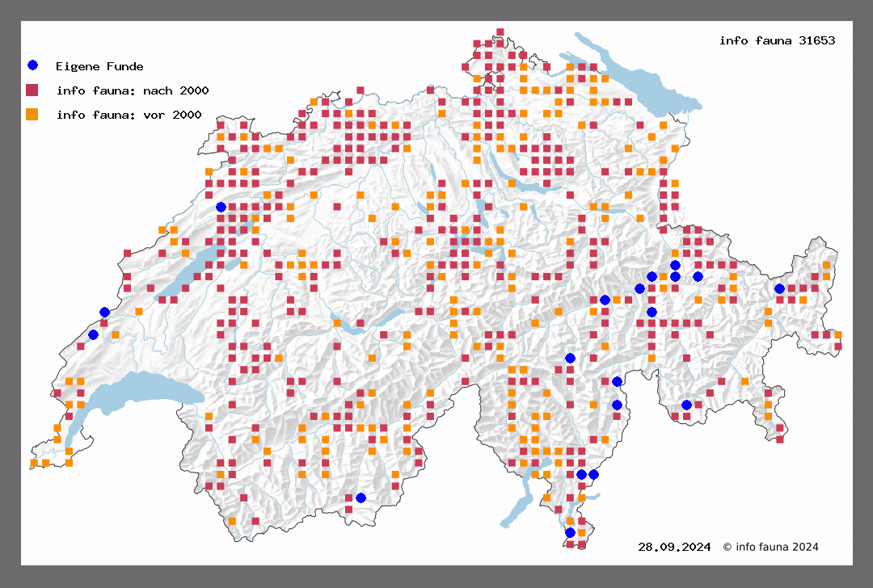Click the easternmost blue dot on map
This screenshot has width=873, height=588.
tap(779, 288)
